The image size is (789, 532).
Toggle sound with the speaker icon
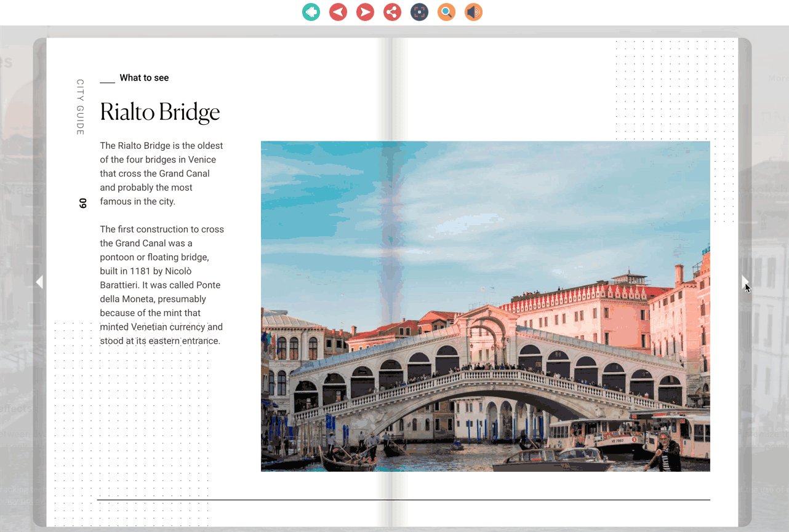point(473,12)
